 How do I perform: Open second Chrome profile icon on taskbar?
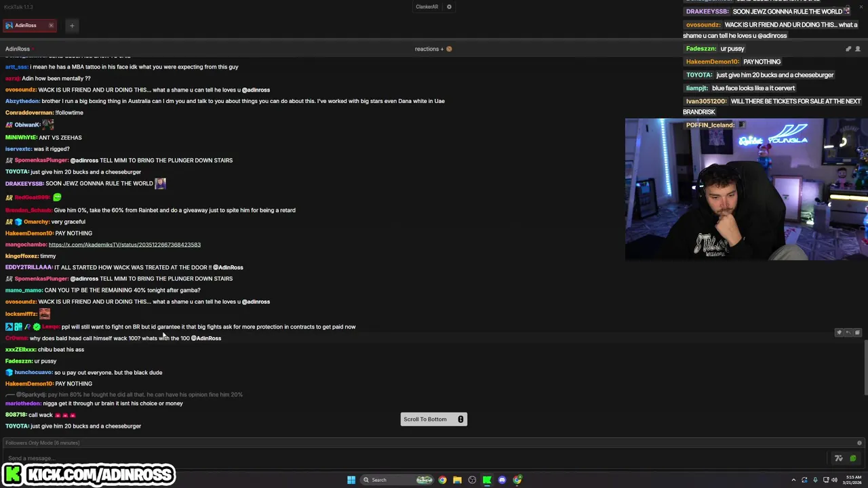(517, 480)
